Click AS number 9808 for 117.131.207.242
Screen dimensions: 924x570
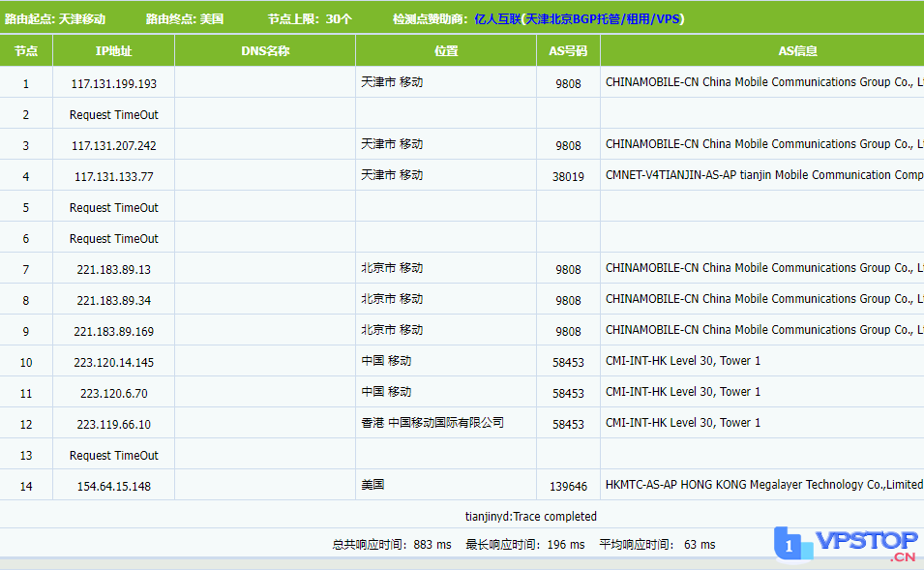[568, 145]
